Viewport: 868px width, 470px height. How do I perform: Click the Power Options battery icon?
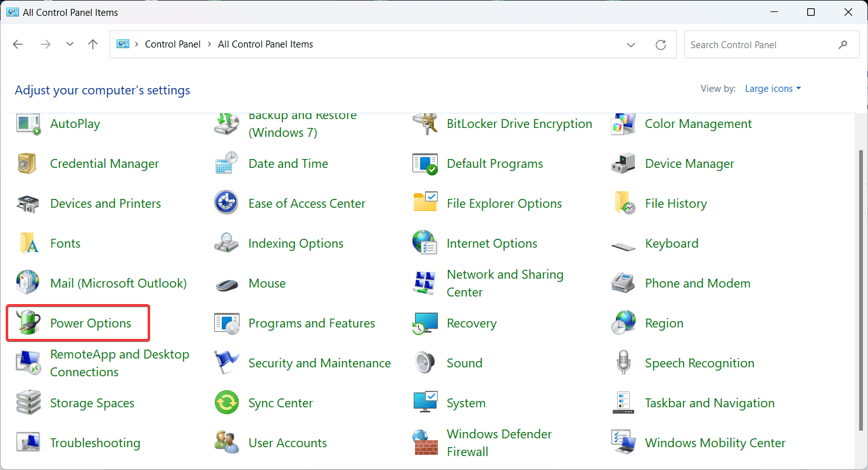28,323
